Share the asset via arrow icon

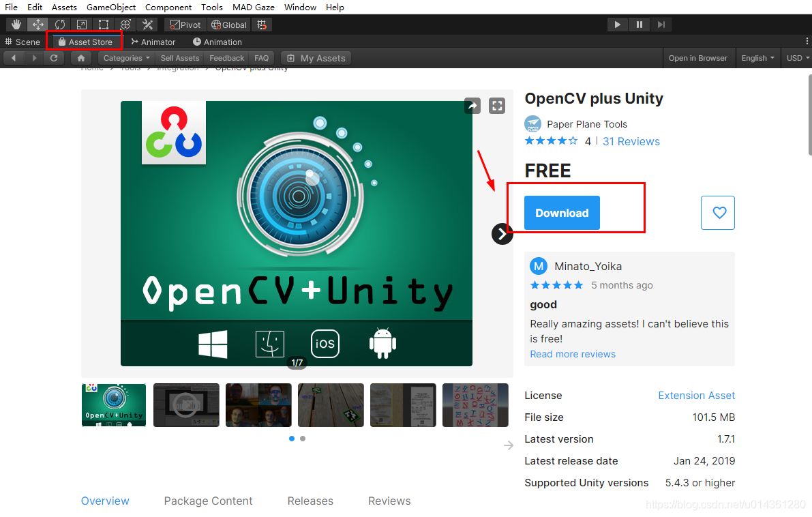tap(472, 106)
